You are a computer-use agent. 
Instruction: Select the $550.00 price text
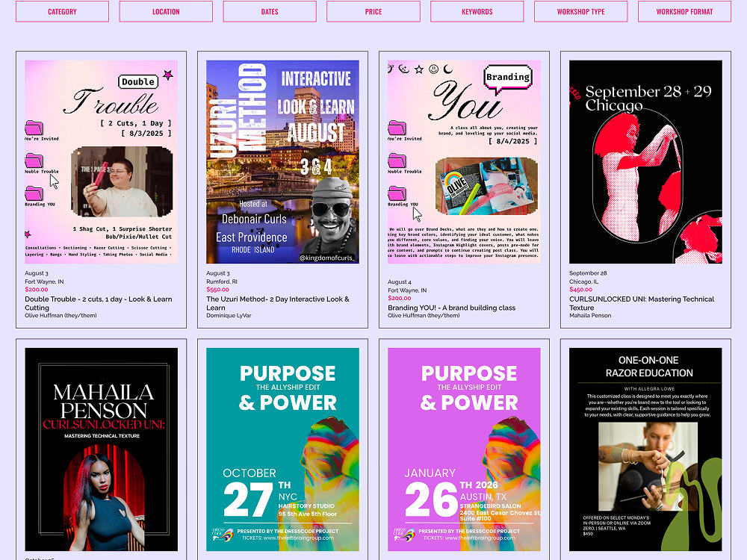pyautogui.click(x=217, y=290)
